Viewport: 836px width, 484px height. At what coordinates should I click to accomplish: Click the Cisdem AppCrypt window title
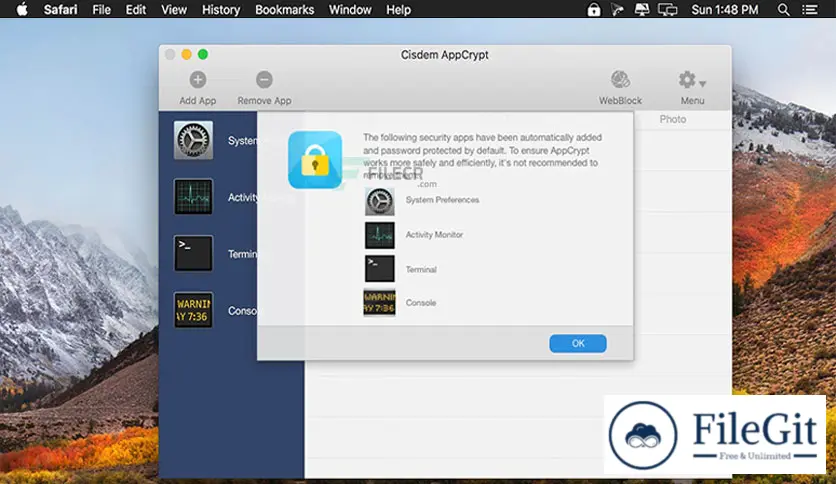(445, 55)
